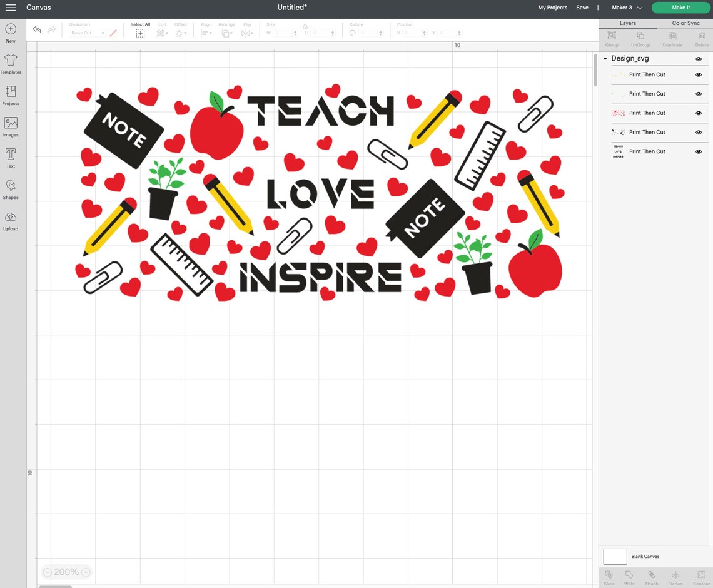The image size is (713, 588).
Task: Click the Make It button
Action: [x=680, y=8]
